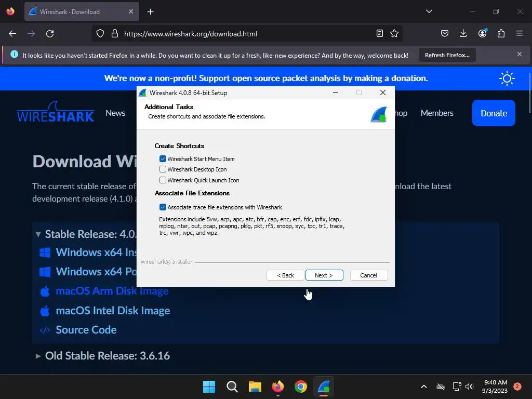Open Firefox application menu
The height and width of the screenshot is (399, 532).
coord(520,33)
